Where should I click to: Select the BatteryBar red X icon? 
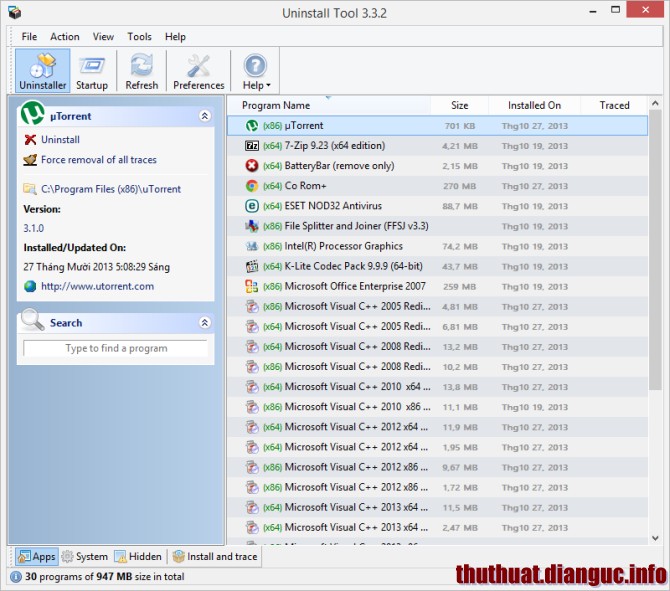click(252, 166)
